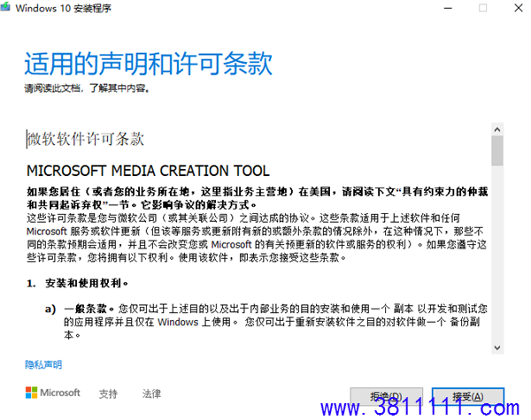The width and height of the screenshot is (531, 420).
Task: Click the 拒绝(D) decline button
Action: coord(387,396)
